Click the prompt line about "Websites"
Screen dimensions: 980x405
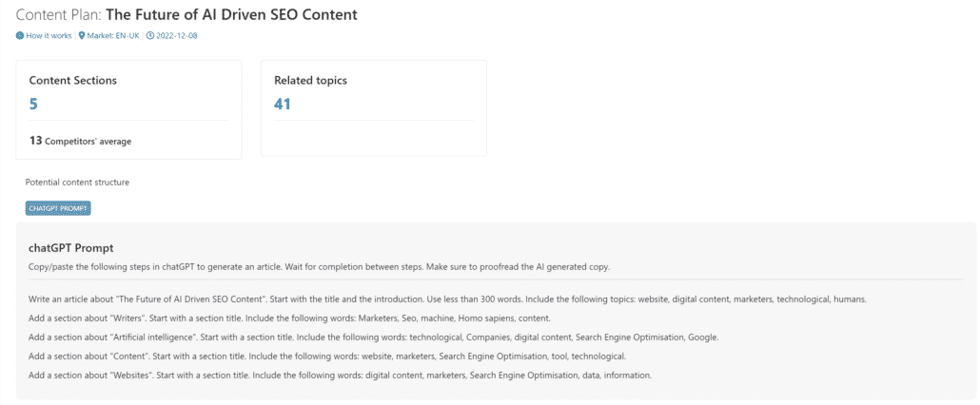(341, 376)
